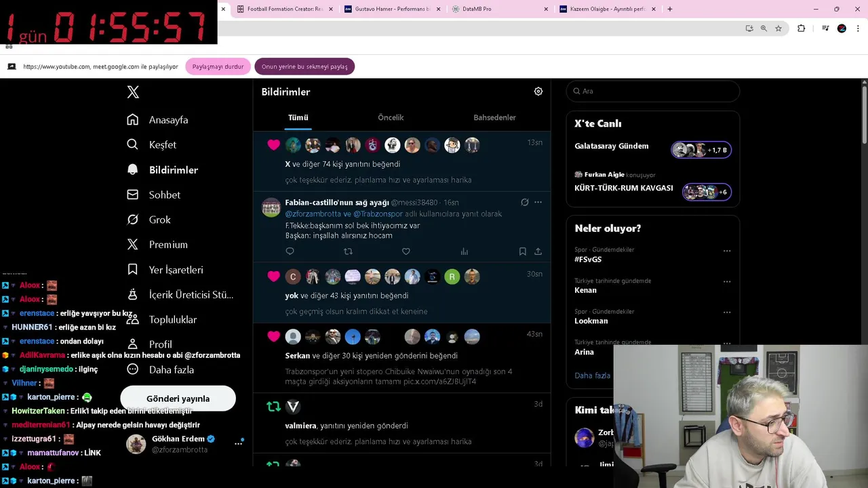Image resolution: width=868 pixels, height=488 pixels.
Task: Open Chrome three-dot menu
Action: click(858, 28)
